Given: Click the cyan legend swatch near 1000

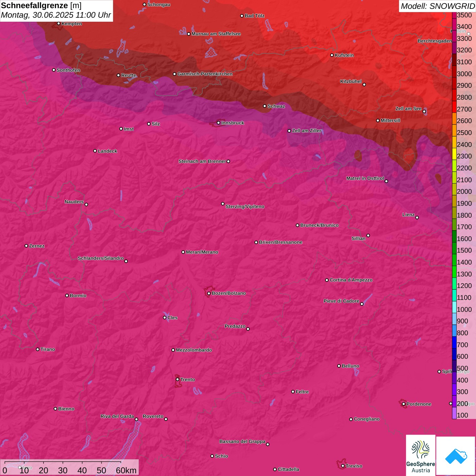Looking at the screenshot, I should pyautogui.click(x=454, y=307).
